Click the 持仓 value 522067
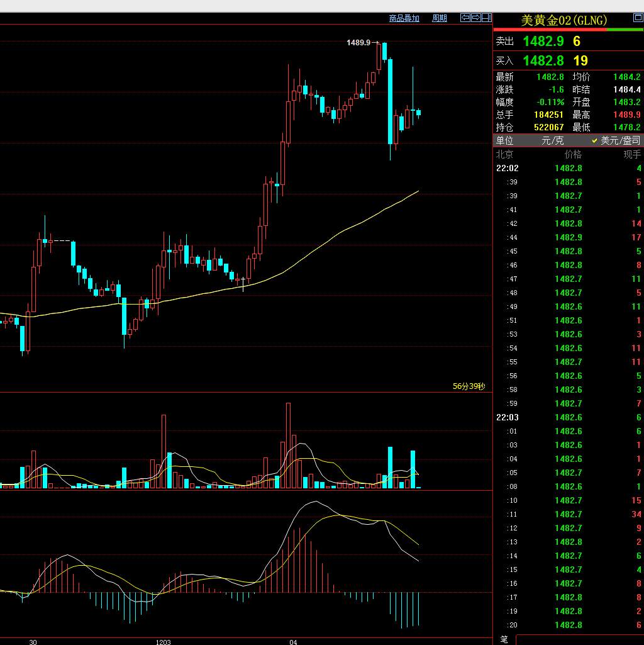Viewport: 644px width, 645px height. pyautogui.click(x=548, y=127)
